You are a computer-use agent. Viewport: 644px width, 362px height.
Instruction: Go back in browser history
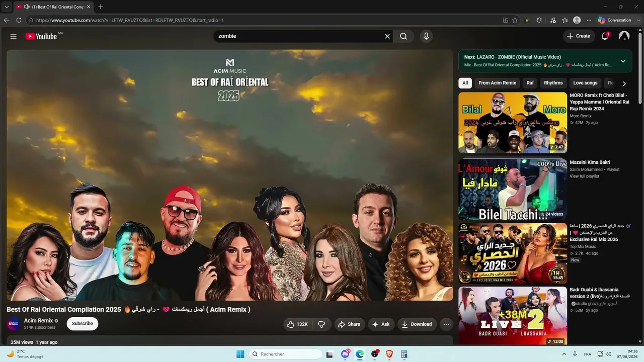coord(7,20)
